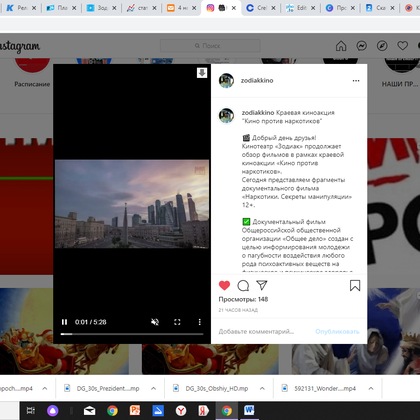Open the Explore compass icon
The height and width of the screenshot is (420, 420).
[x=382, y=46]
